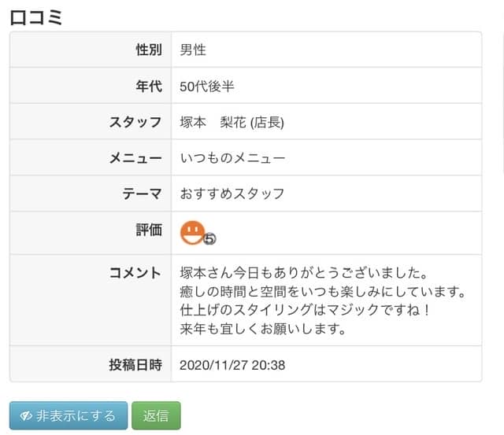Select the staff name 塚本 梨花 (店長)
This screenshot has height=435, width=504.
232,122
